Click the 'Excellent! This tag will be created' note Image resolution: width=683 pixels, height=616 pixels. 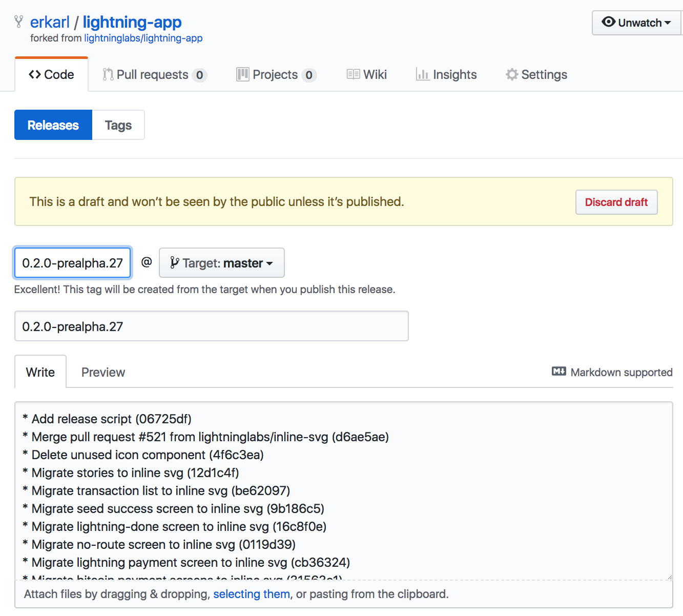pyautogui.click(x=204, y=290)
